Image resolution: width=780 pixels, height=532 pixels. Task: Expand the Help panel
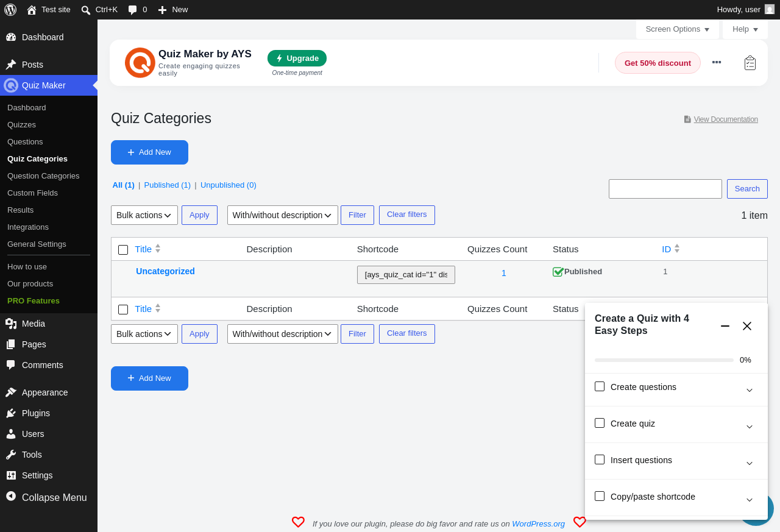(745, 29)
